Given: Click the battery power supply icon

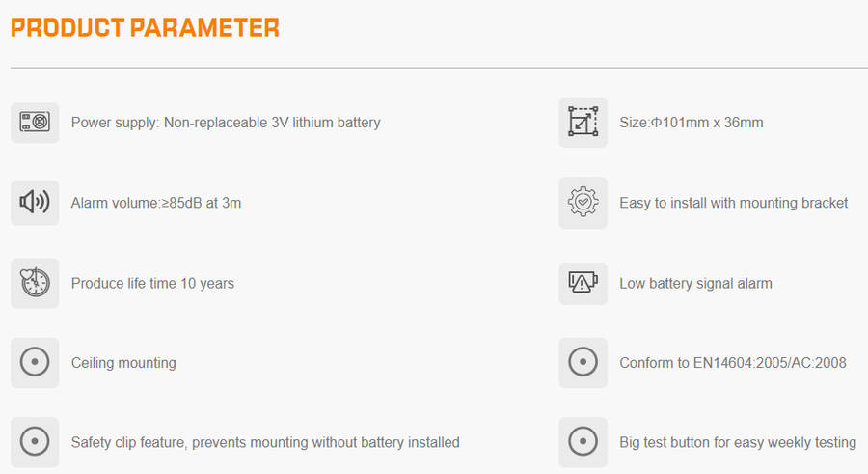Looking at the screenshot, I should (35, 123).
